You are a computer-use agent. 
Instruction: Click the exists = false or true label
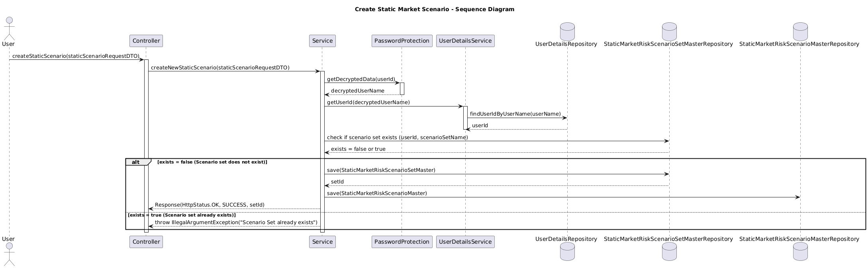[358, 149]
